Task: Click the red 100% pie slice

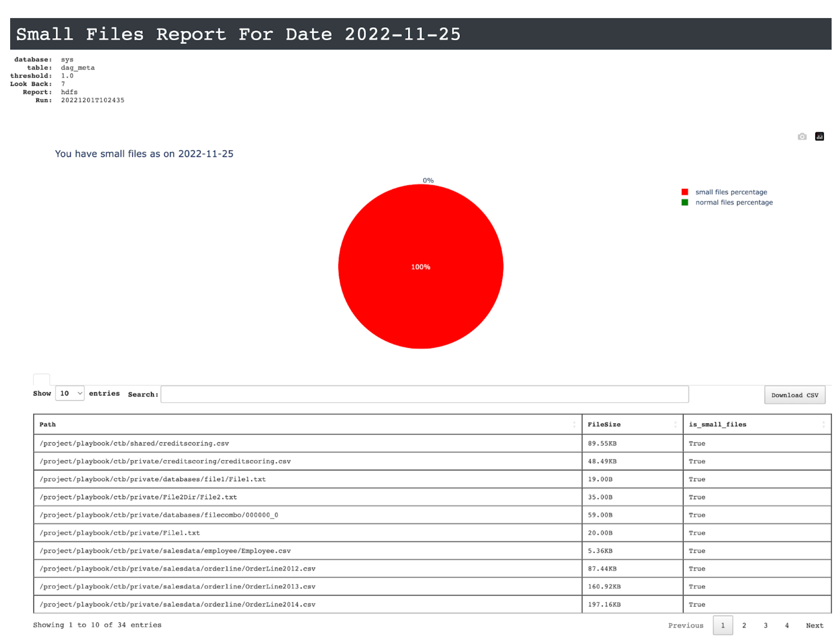Action: click(x=421, y=266)
